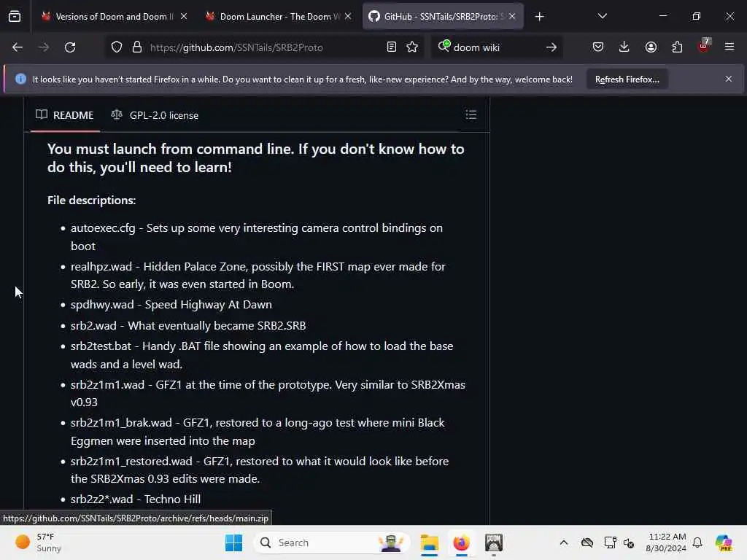
Task: Open the Doom app taskbar icon
Action: click(x=494, y=542)
